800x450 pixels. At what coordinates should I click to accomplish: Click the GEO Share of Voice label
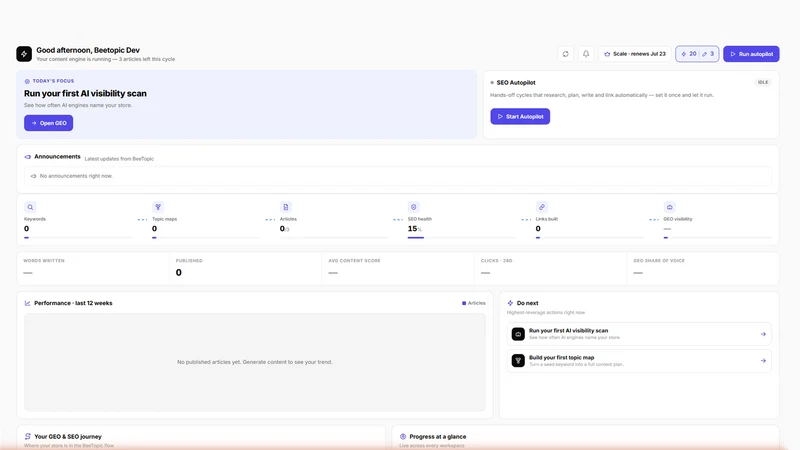click(659, 261)
